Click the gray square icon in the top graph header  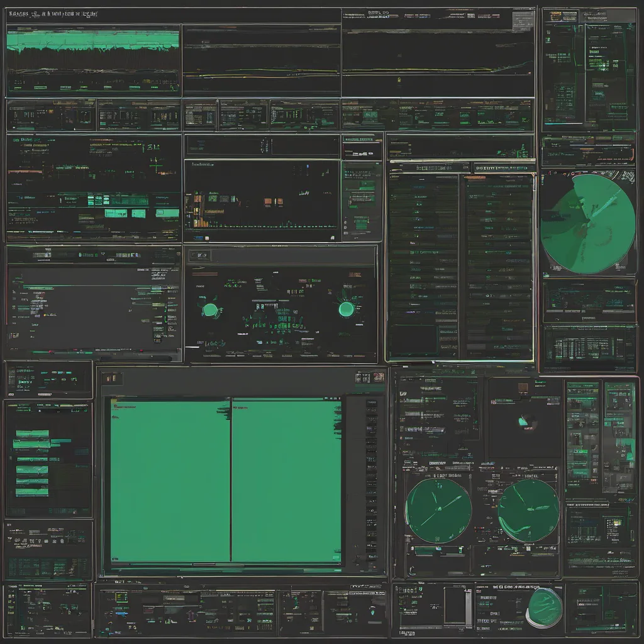[x=522, y=20]
